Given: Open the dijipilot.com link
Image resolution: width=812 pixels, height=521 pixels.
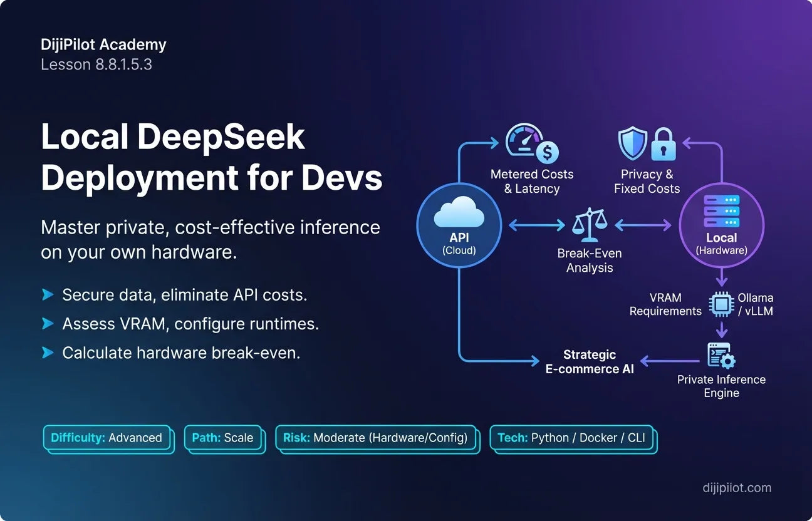Looking at the screenshot, I should [737, 487].
